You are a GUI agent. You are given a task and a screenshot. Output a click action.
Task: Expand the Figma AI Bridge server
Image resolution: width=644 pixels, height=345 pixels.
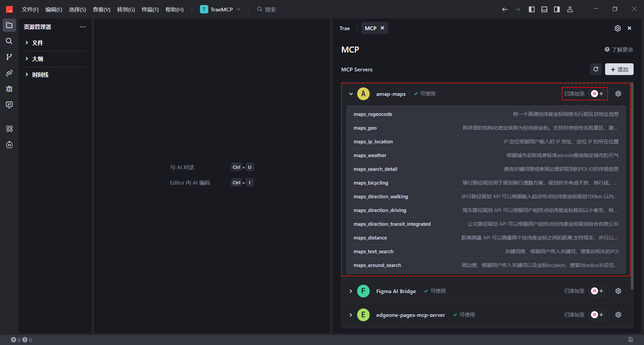(x=351, y=291)
